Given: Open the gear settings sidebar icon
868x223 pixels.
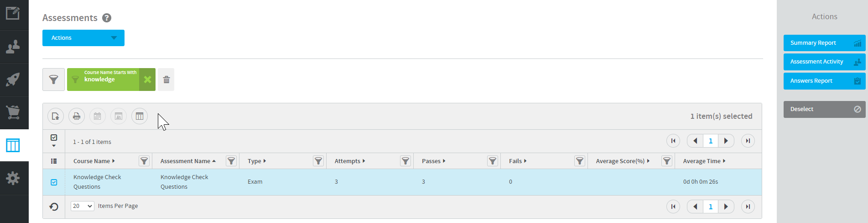Looking at the screenshot, I should pyautogui.click(x=13, y=178).
